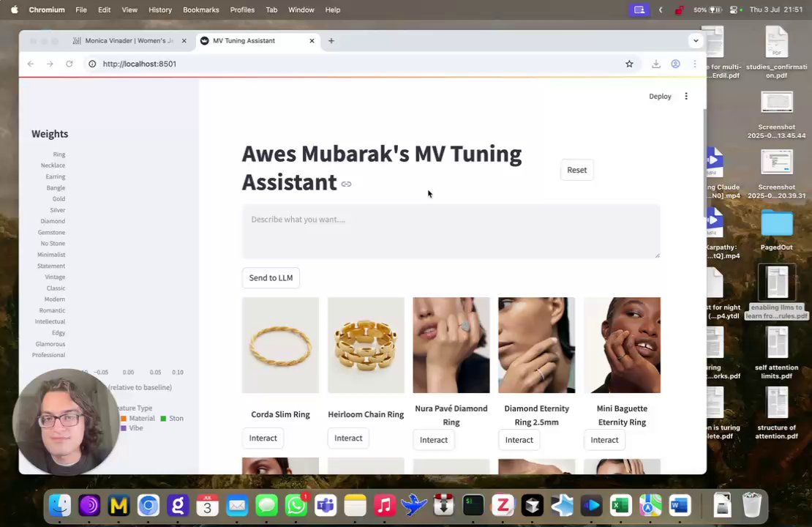Go back with the browser back arrow
Viewport: 812px width, 527px height.
tap(31, 64)
